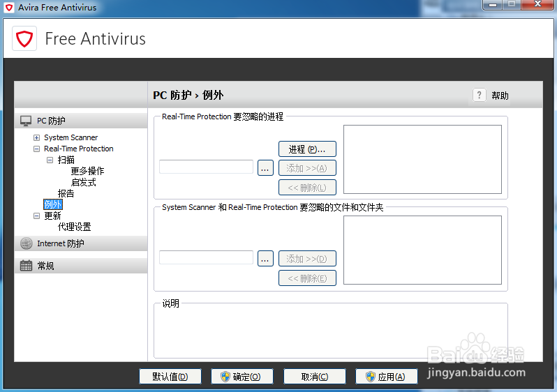Viewport: 557px width, 392px height.
Task: Click the process path input field
Action: coord(206,167)
